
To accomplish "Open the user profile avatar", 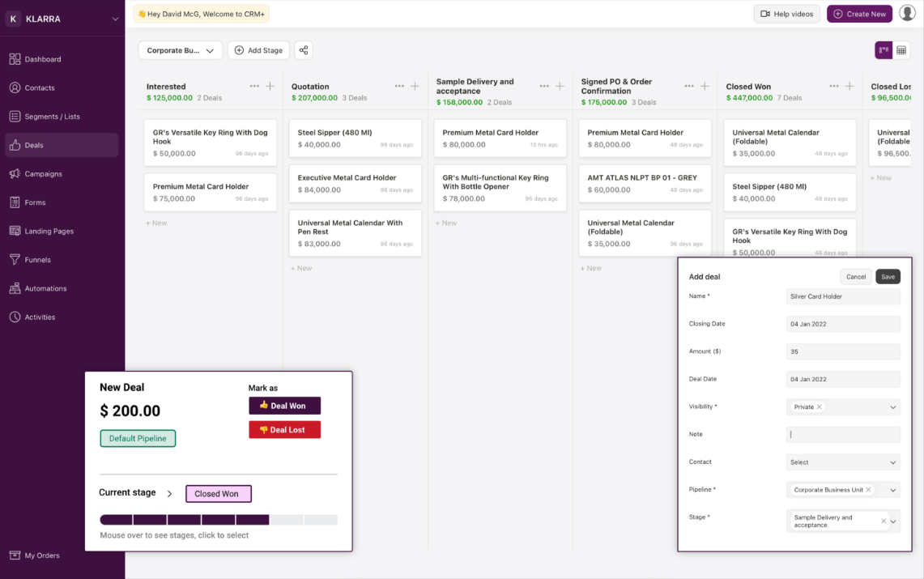I will click(x=907, y=12).
